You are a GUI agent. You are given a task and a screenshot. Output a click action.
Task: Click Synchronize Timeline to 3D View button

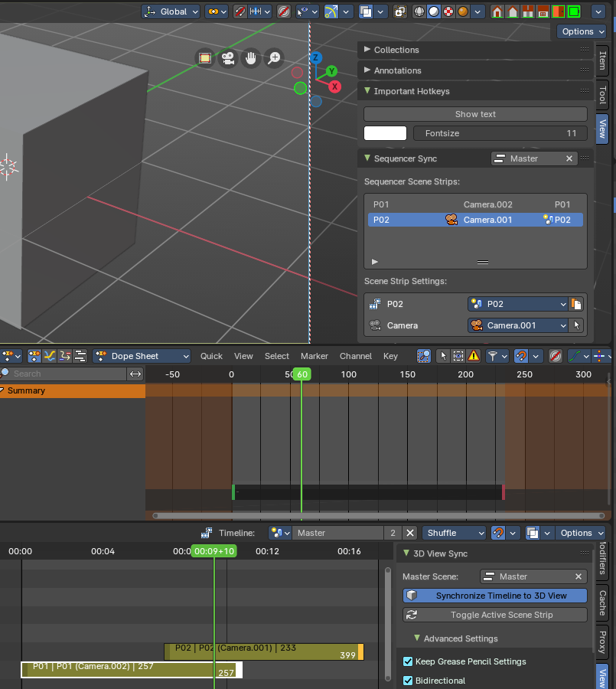(495, 596)
